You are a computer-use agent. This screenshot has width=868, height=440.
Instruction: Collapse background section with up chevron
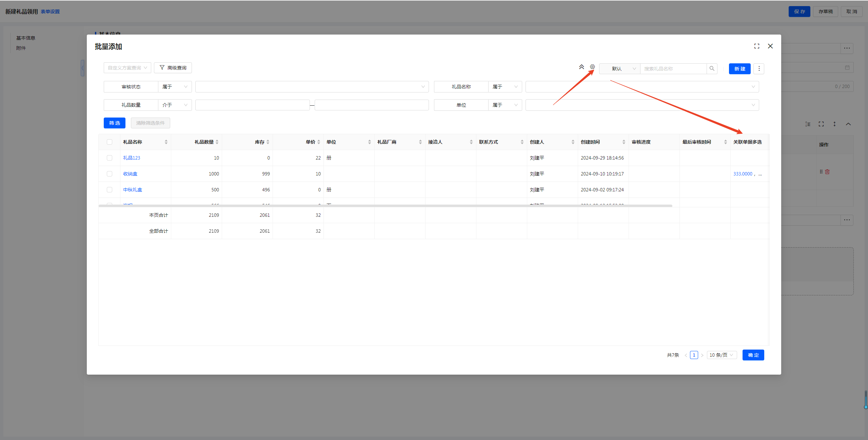pos(848,124)
